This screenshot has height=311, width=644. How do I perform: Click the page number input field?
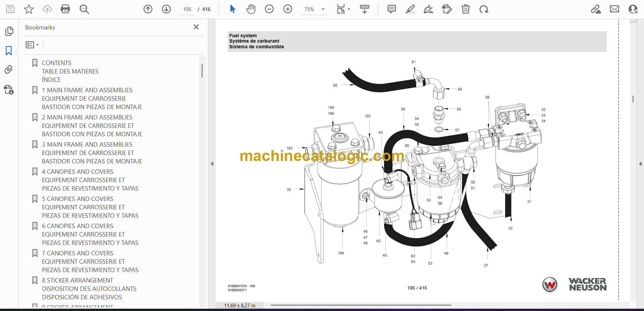click(x=187, y=9)
